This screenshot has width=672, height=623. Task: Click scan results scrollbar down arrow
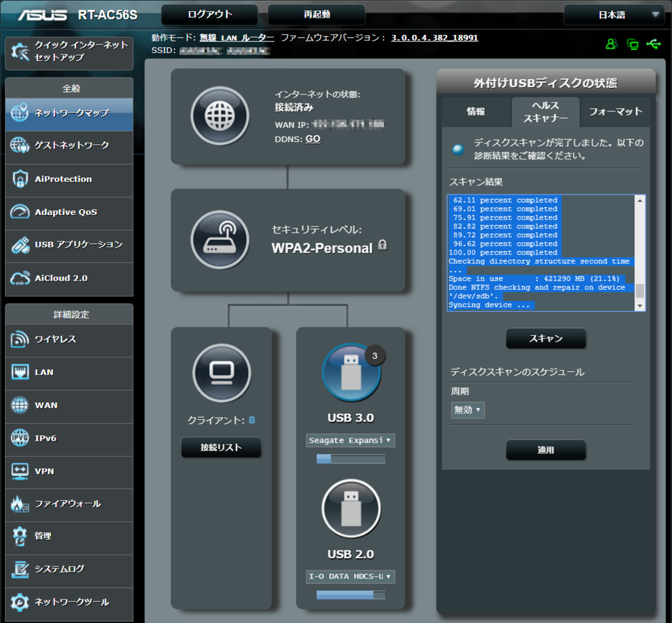pos(640,306)
